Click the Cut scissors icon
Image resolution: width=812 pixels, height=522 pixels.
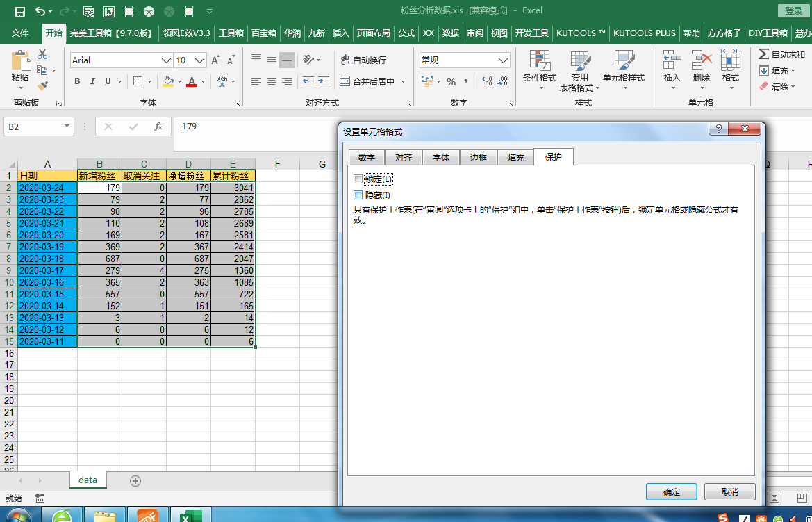(42, 54)
